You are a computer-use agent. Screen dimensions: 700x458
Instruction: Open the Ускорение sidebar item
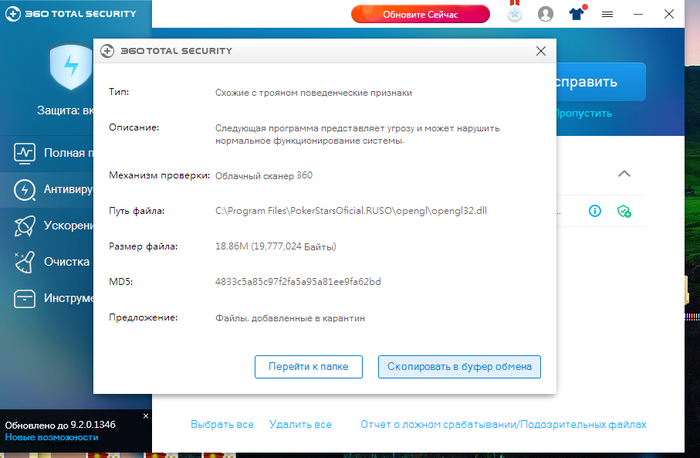coord(47,226)
